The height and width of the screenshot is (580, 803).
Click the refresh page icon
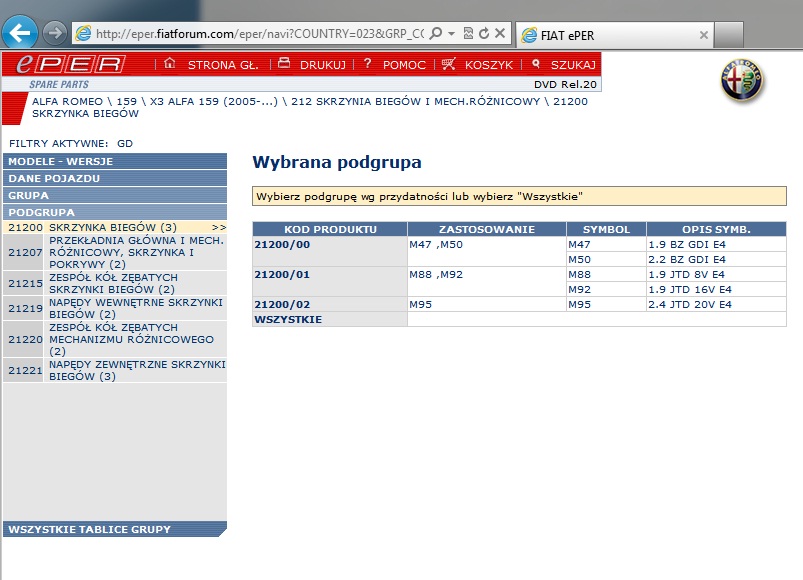[x=484, y=34]
